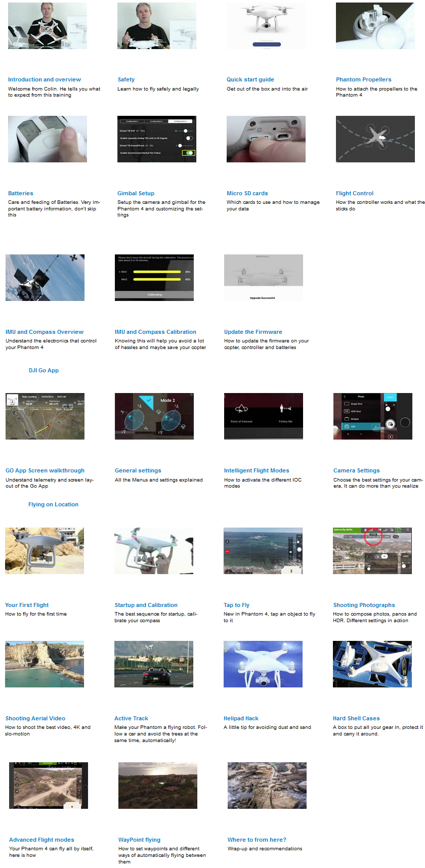Image resolution: width=425 pixels, height=868 pixels.
Task: Open the Helipad Hack link
Action: point(241,718)
